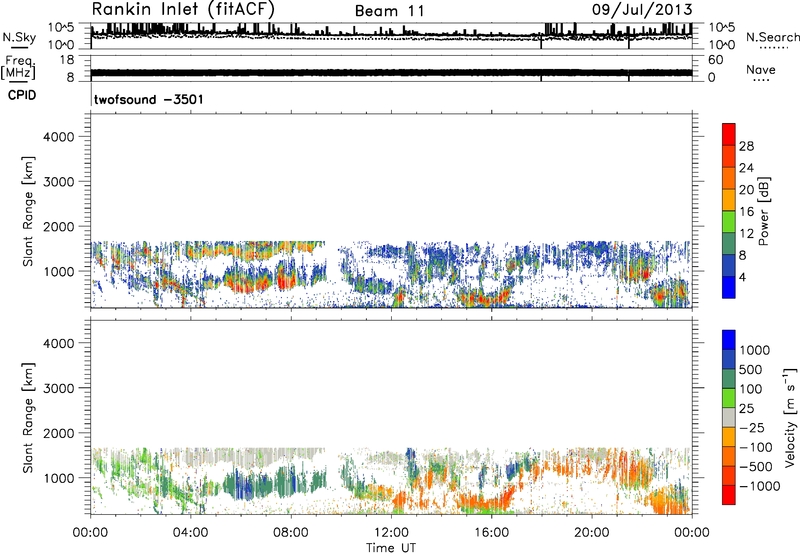Click the "28" Power colorbar label

click(746, 146)
